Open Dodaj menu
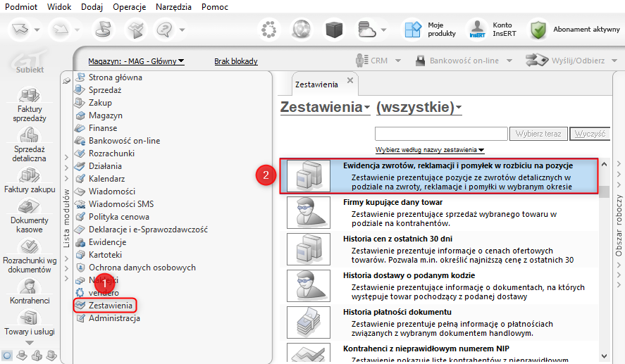Screen dimensions: 625x364 pyautogui.click(x=92, y=7)
